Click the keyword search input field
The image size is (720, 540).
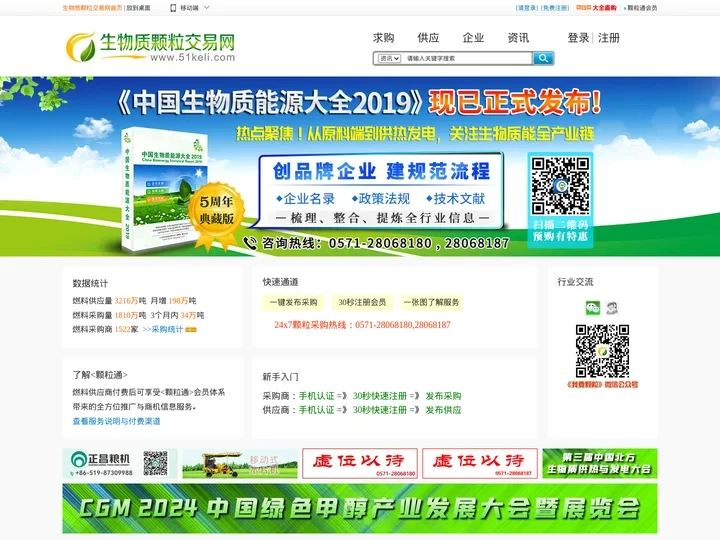click(467, 58)
